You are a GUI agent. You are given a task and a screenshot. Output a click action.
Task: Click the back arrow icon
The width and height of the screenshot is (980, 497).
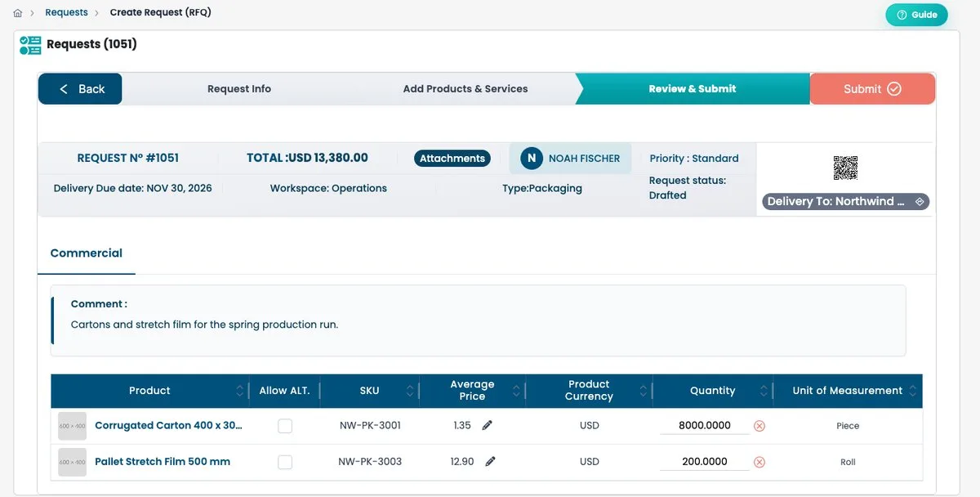pyautogui.click(x=64, y=89)
